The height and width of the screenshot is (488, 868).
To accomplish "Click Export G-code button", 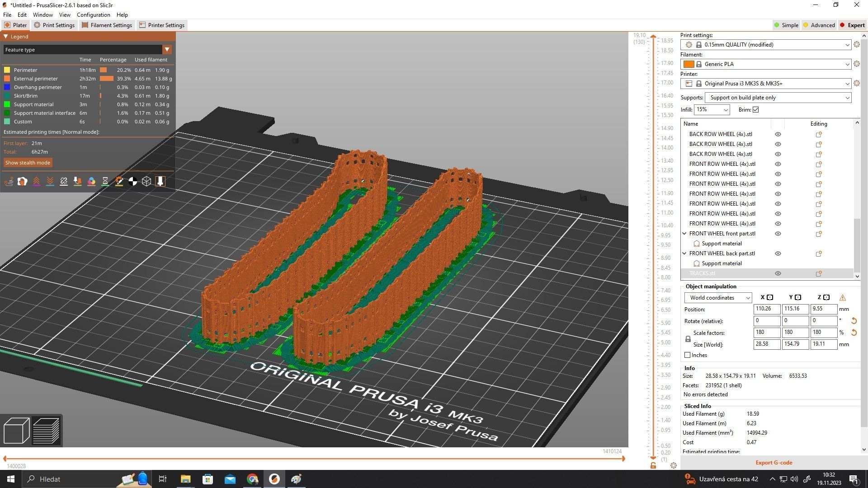I will pyautogui.click(x=774, y=463).
